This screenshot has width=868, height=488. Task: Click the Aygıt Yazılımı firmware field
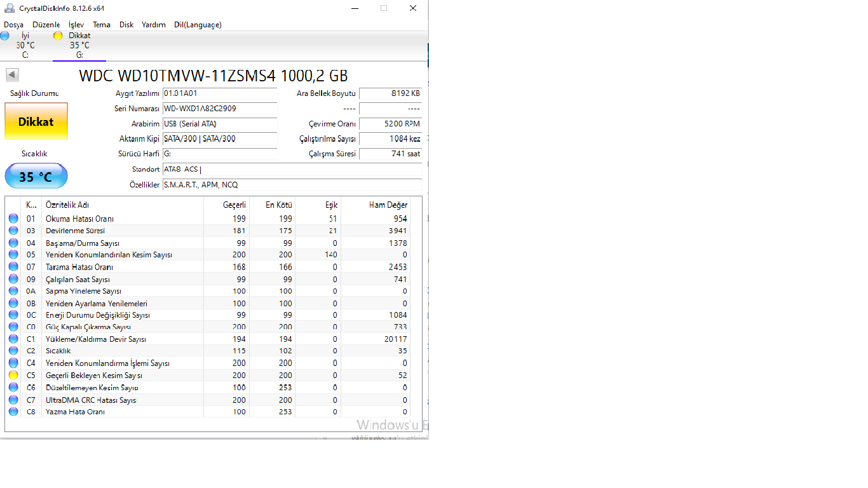(220, 93)
